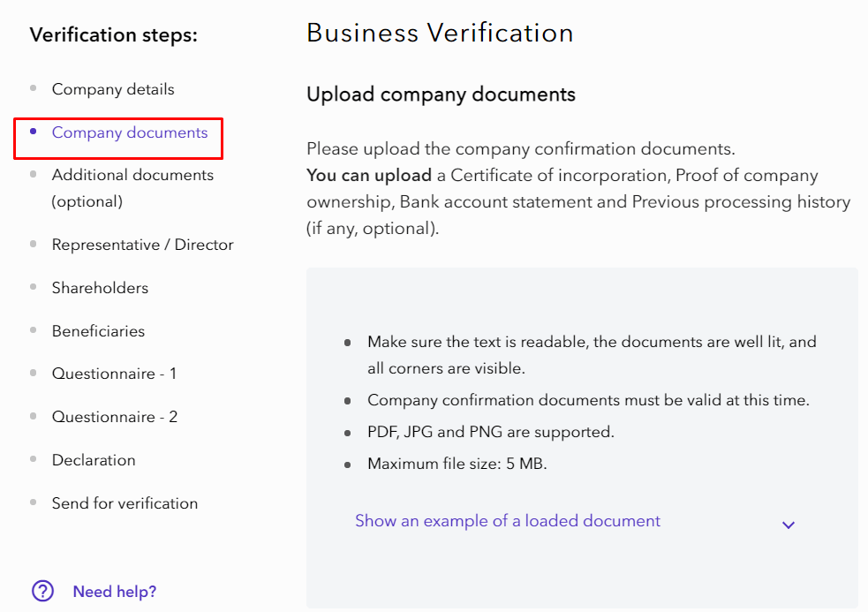The image size is (868, 612).
Task: Select the Company documents step
Action: pyautogui.click(x=130, y=132)
